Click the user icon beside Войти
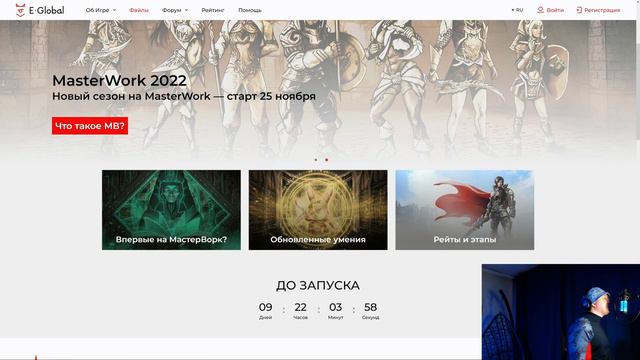The width and height of the screenshot is (640, 360). 540,10
